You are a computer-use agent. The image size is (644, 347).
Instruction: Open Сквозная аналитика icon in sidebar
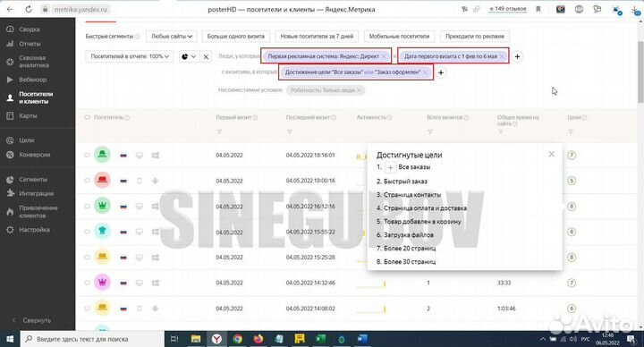point(10,62)
